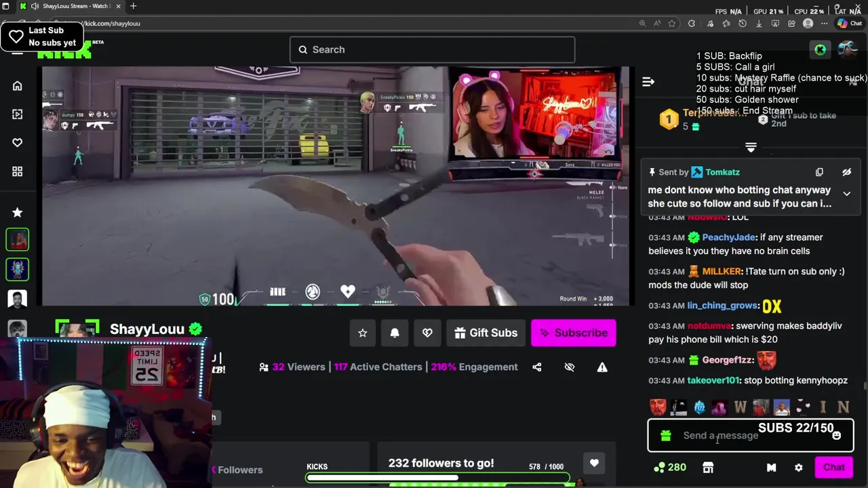Click the Send a message input field
This screenshot has width=868, height=488.
pos(751,436)
